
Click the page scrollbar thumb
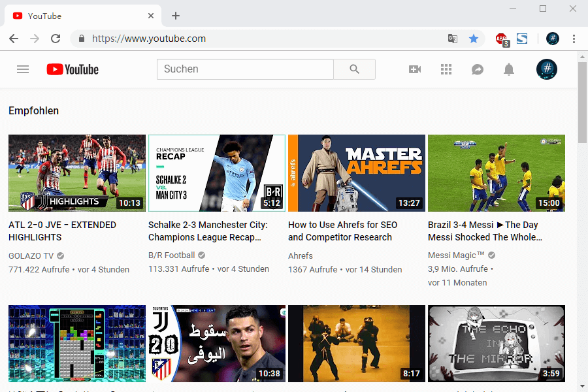point(582,103)
